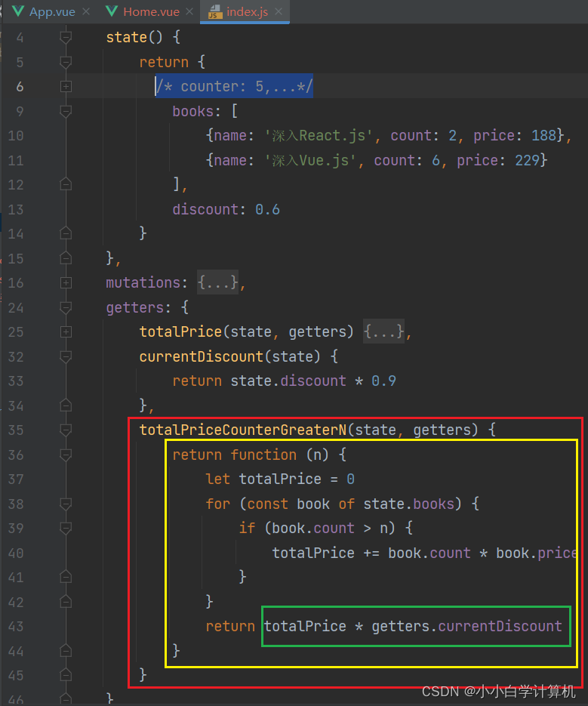Click the 'books' property name
The width and height of the screenshot is (588, 706).
point(192,111)
